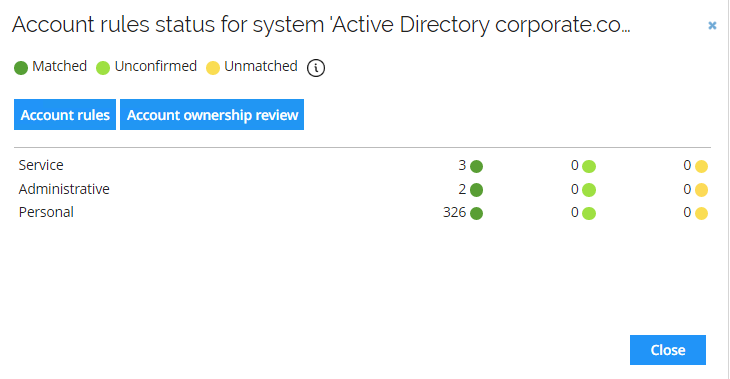730x379 pixels.
Task: Open Account ownership review
Action: coord(212,115)
